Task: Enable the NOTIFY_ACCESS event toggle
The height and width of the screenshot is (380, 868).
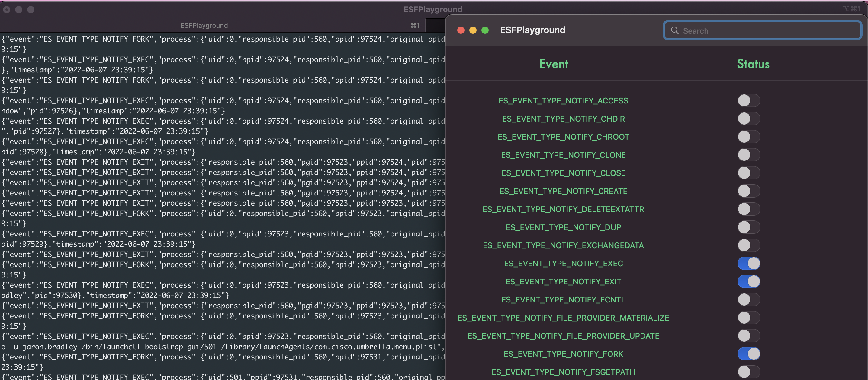Action: 748,100
